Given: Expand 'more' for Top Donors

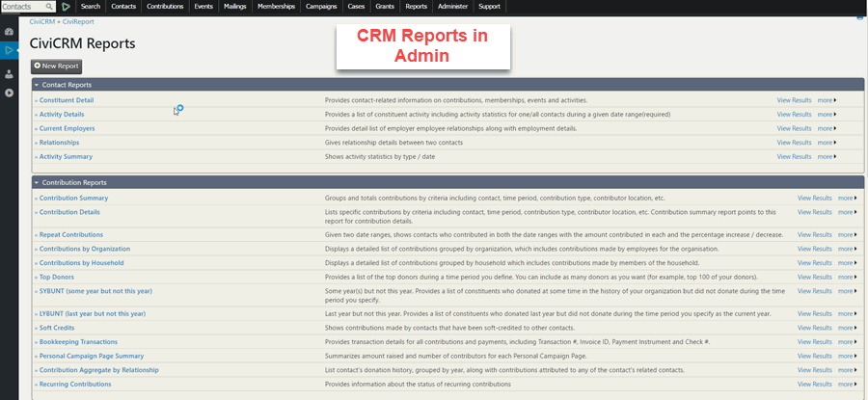Looking at the screenshot, I should coord(847,278).
